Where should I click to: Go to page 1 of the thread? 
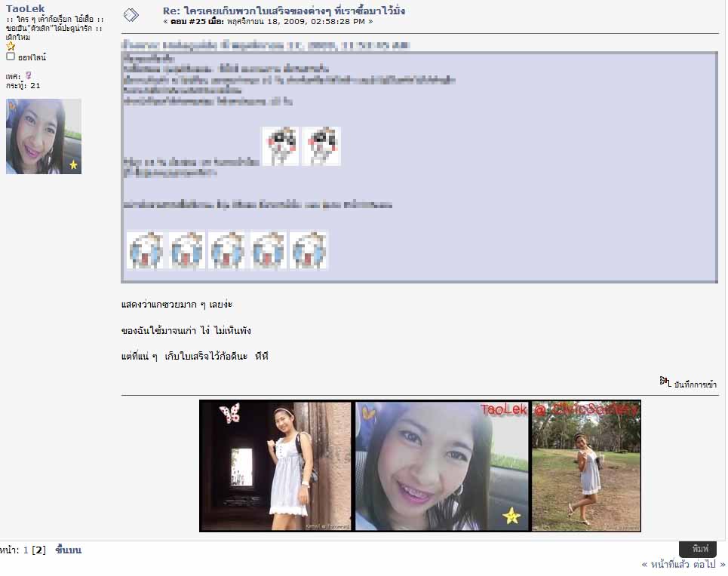pos(26,550)
